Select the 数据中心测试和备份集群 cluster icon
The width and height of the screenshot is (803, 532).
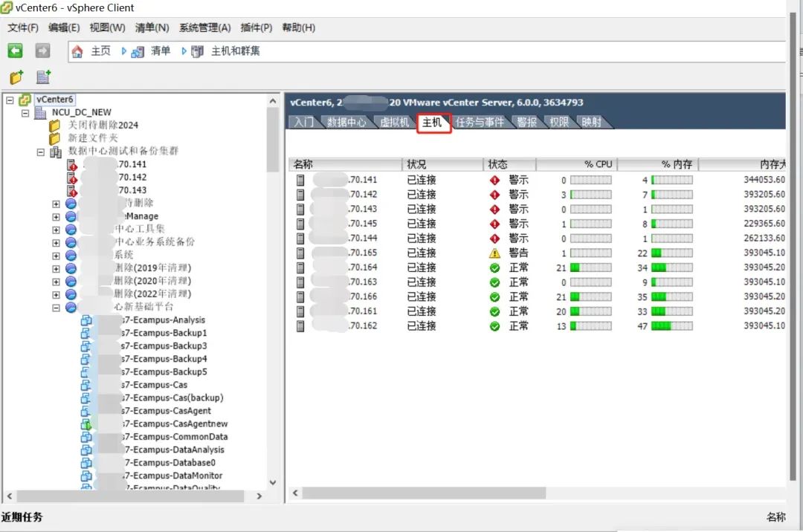[55, 152]
